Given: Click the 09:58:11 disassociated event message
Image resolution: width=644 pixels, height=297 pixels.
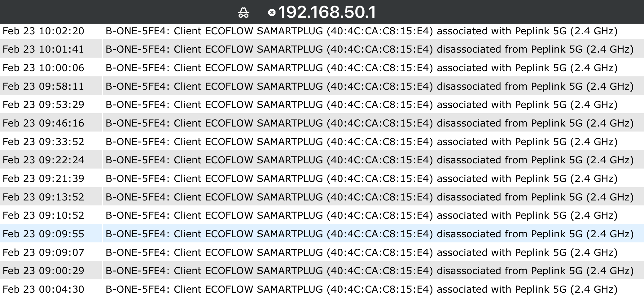Looking at the screenshot, I should [369, 86].
